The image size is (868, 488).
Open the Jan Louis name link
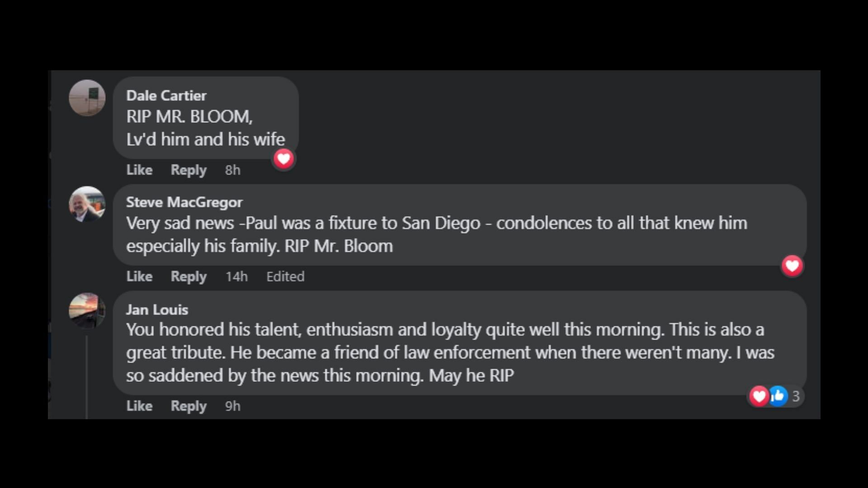(157, 310)
